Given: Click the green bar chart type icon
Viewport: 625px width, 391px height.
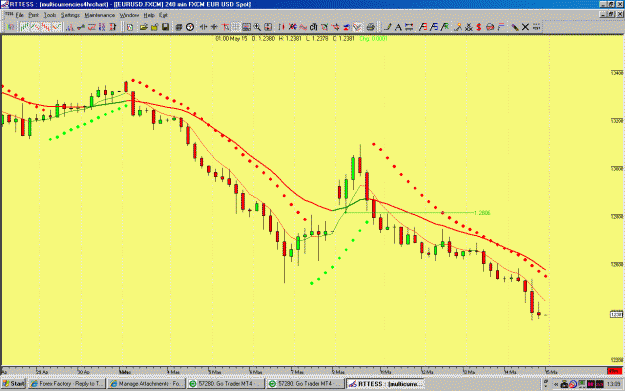Looking at the screenshot, I should click(25, 27).
